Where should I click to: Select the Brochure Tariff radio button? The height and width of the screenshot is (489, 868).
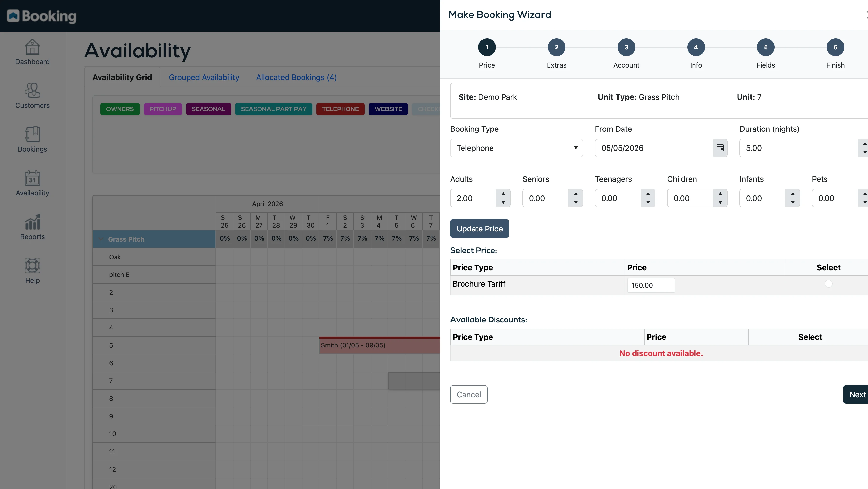point(828,284)
